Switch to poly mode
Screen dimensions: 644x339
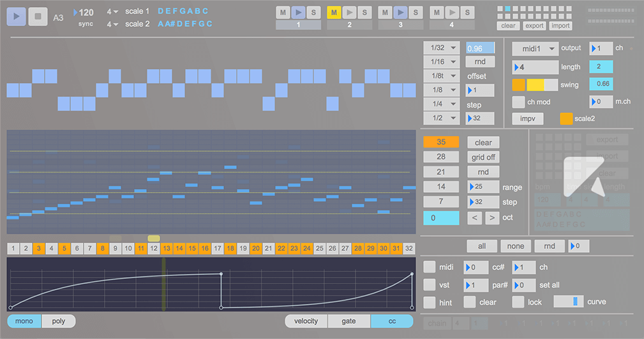click(58, 321)
